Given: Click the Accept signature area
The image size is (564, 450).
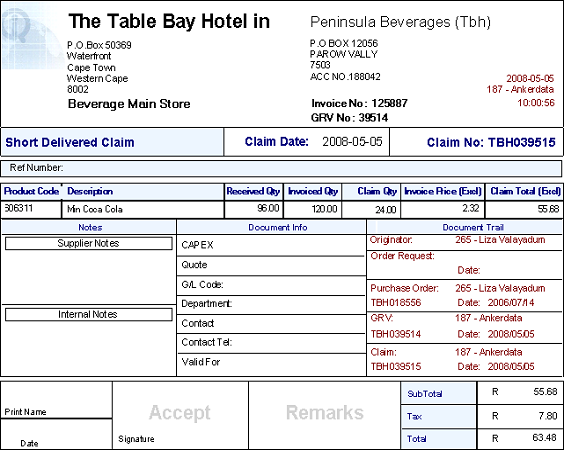Looking at the screenshot, I should coord(180,415).
